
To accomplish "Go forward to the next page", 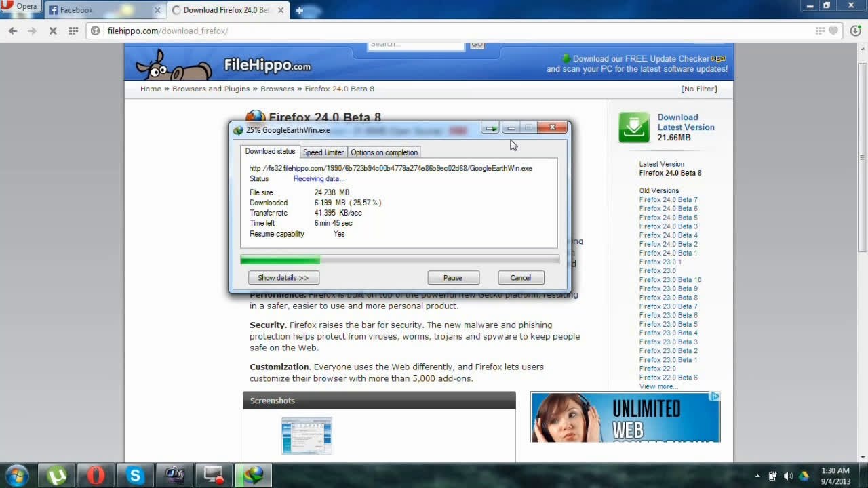I will pyautogui.click(x=32, y=30).
